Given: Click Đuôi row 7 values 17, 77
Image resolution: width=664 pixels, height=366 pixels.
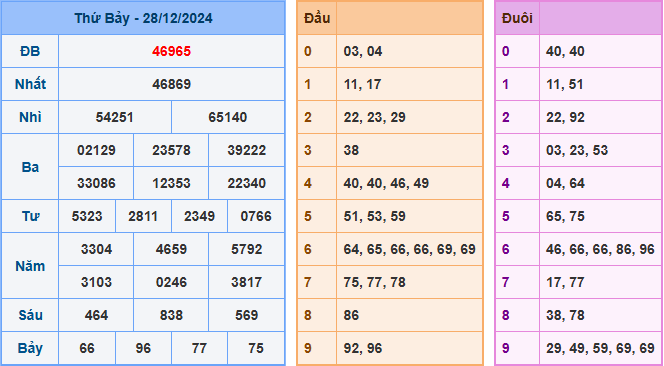Looking at the screenshot, I should [x=565, y=282].
